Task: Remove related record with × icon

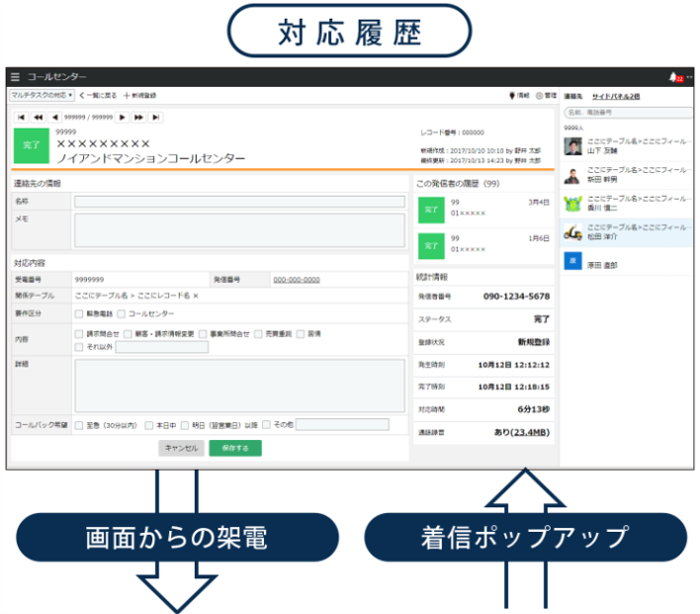Action: point(196,296)
